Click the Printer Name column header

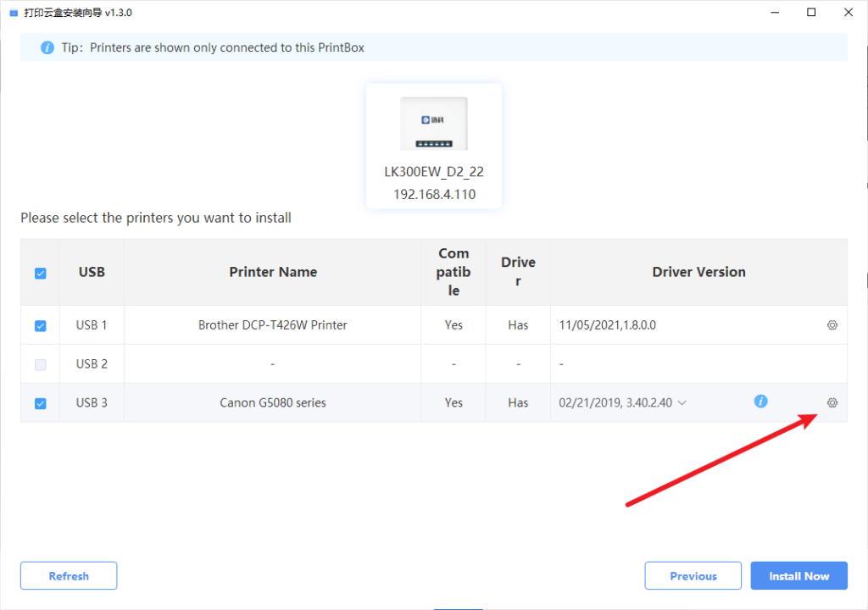point(273,272)
